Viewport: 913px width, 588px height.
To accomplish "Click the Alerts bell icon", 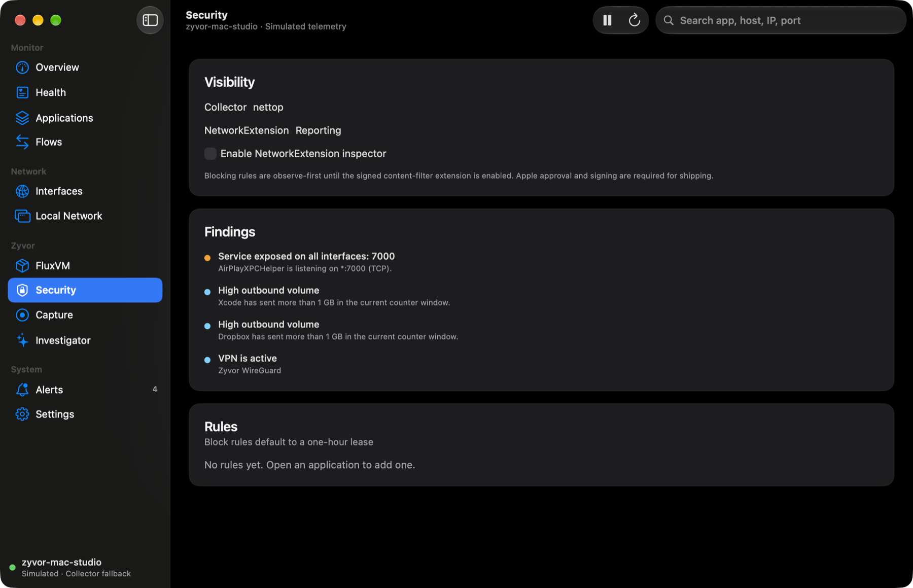I will click(x=22, y=390).
